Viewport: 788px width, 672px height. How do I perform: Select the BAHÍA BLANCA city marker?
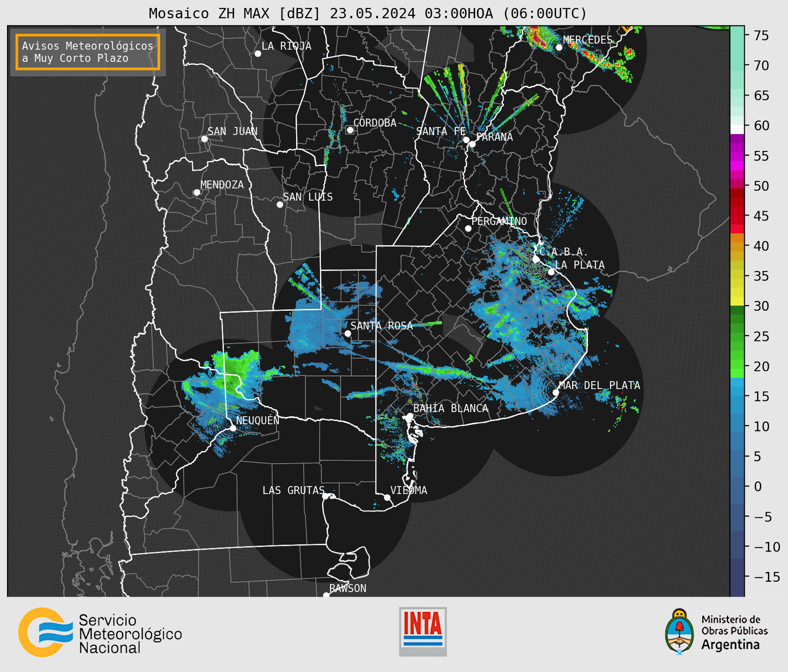(x=410, y=416)
